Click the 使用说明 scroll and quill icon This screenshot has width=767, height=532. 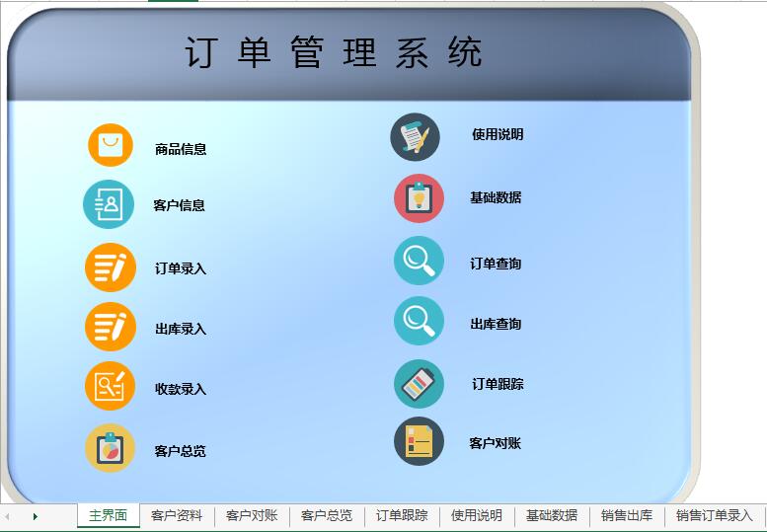(416, 137)
